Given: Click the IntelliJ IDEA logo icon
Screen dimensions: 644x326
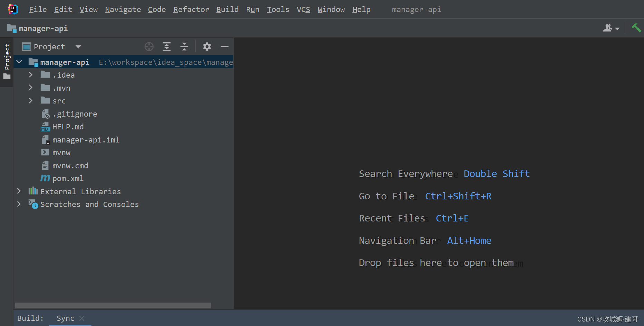Looking at the screenshot, I should pos(13,9).
